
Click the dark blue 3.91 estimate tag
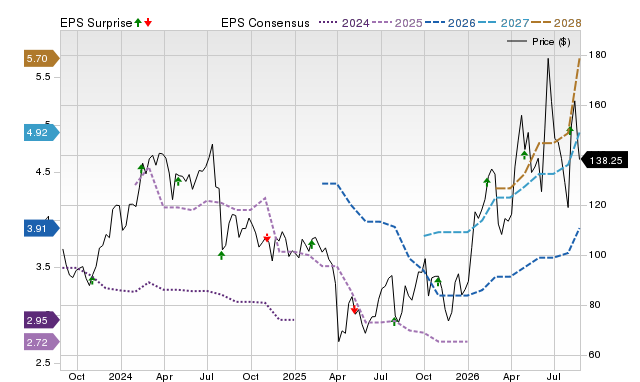tap(42, 228)
